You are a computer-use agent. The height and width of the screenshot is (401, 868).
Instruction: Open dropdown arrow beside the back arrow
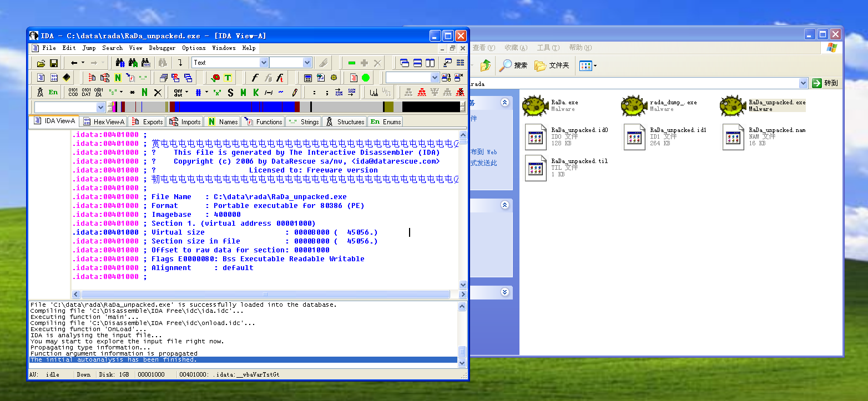click(83, 63)
